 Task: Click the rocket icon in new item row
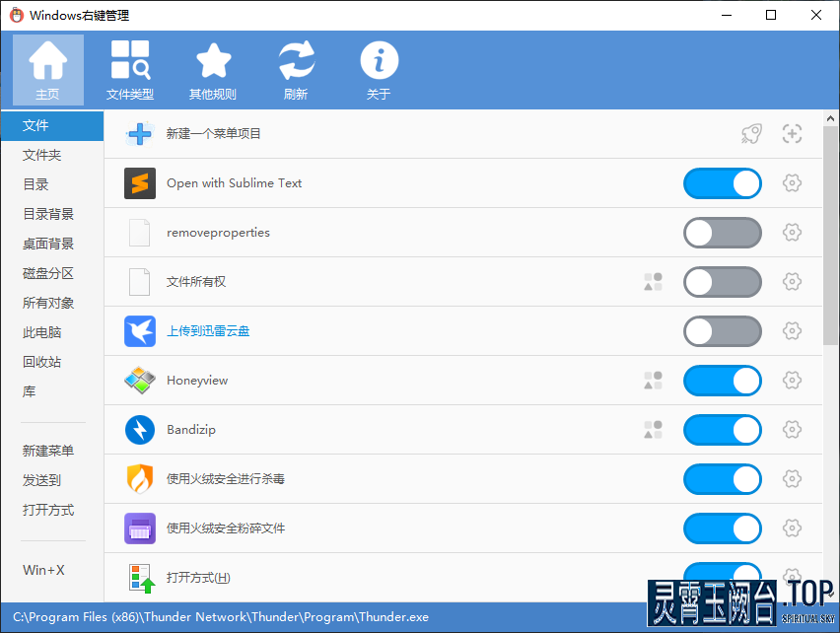point(751,134)
